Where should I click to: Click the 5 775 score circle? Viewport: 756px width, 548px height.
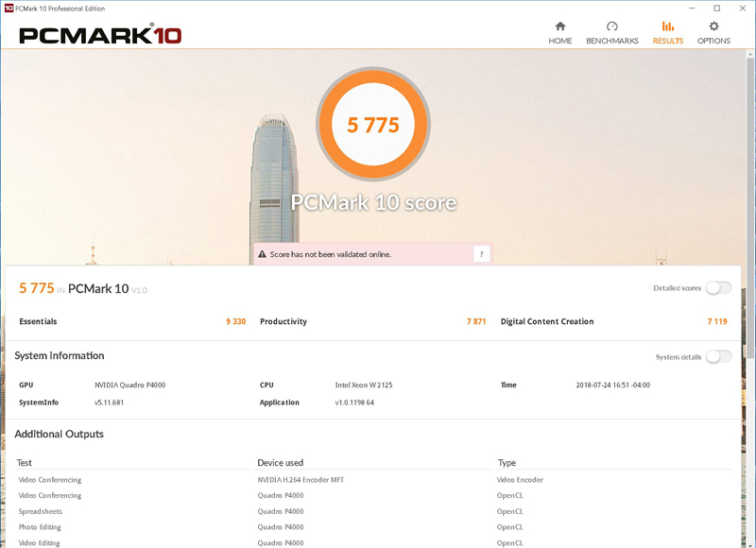point(373,125)
